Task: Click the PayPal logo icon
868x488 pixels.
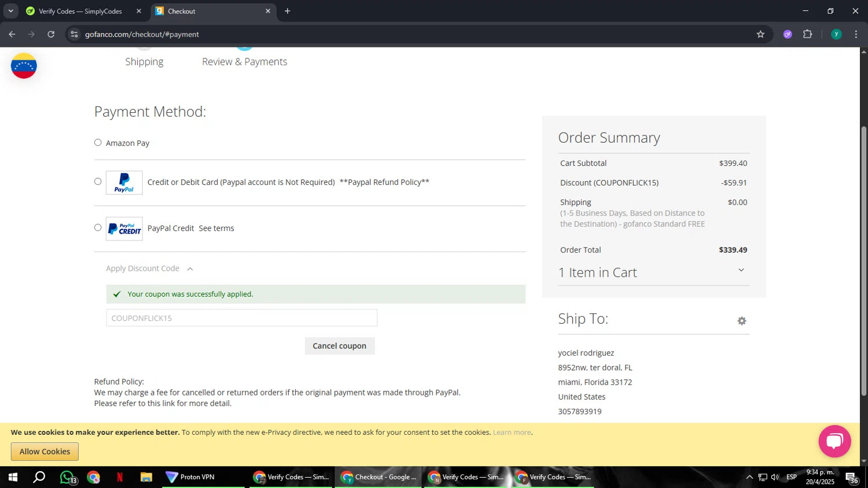Action: coord(124,183)
